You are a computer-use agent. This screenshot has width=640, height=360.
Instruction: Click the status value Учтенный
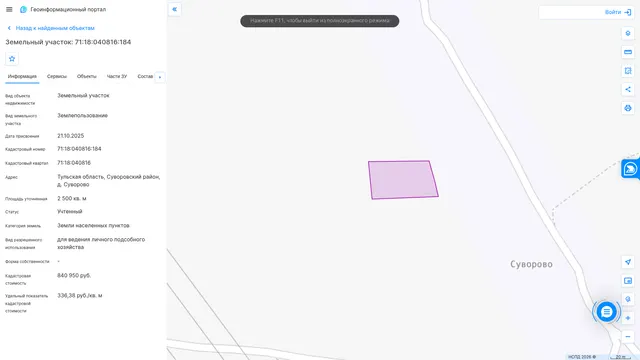(70, 212)
